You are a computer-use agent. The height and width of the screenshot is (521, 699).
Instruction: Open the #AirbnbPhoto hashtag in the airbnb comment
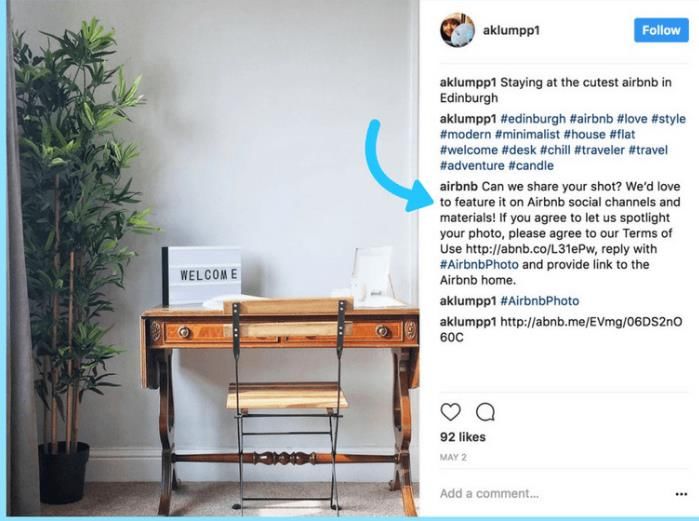coord(479,265)
